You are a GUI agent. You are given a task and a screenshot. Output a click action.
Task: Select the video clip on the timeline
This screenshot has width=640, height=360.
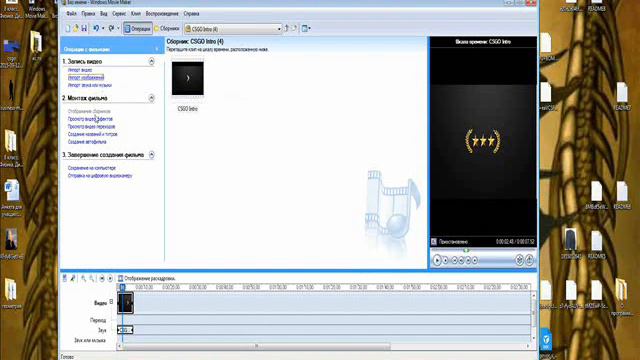[126, 302]
